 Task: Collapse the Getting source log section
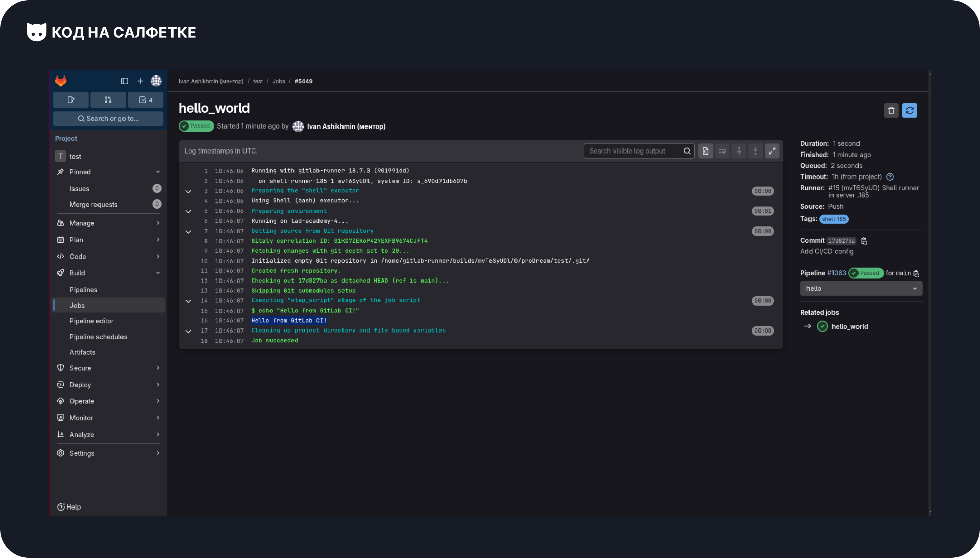tap(188, 231)
